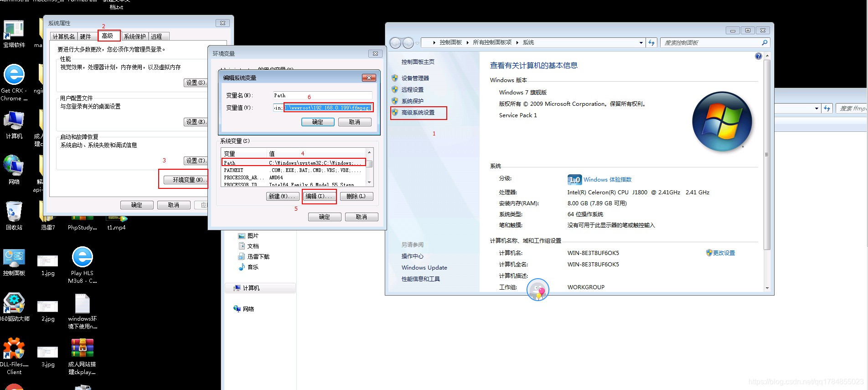Open the 控制面板 desktop icon
Viewport: 868px width, 390px height.
[14, 262]
